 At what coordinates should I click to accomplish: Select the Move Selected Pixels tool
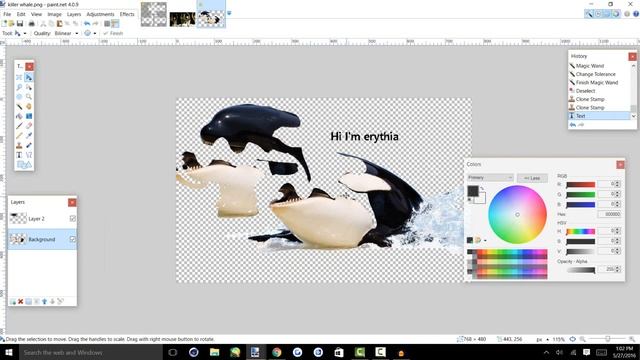(x=29, y=77)
